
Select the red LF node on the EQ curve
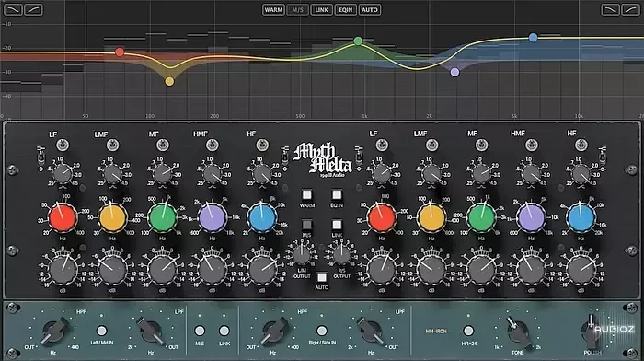click(x=120, y=52)
